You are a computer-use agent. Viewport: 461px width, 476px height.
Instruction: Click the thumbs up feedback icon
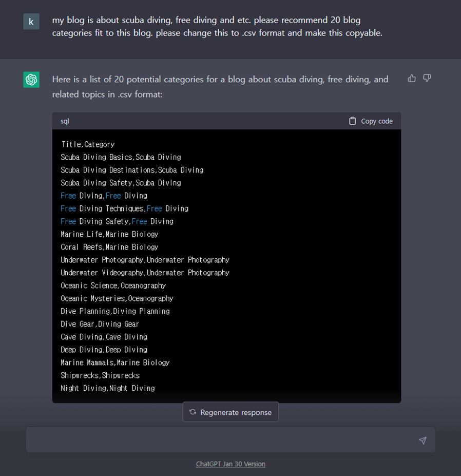click(412, 79)
